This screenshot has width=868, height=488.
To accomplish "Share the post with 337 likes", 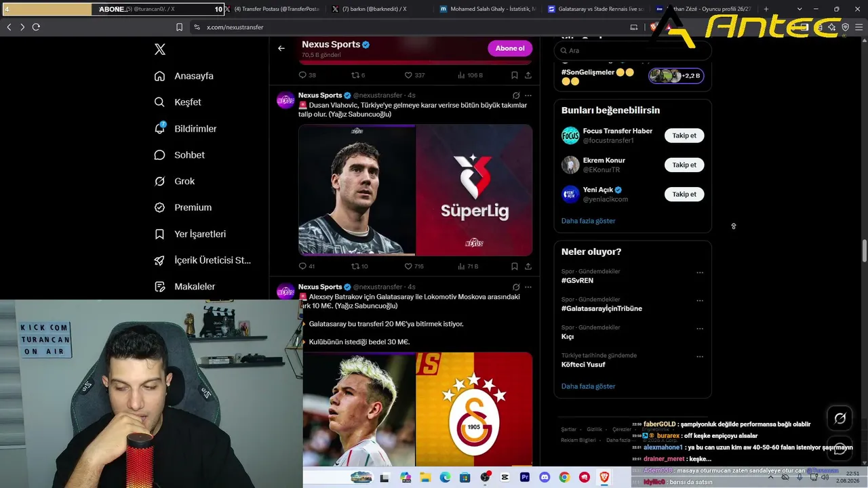I will pyautogui.click(x=528, y=75).
